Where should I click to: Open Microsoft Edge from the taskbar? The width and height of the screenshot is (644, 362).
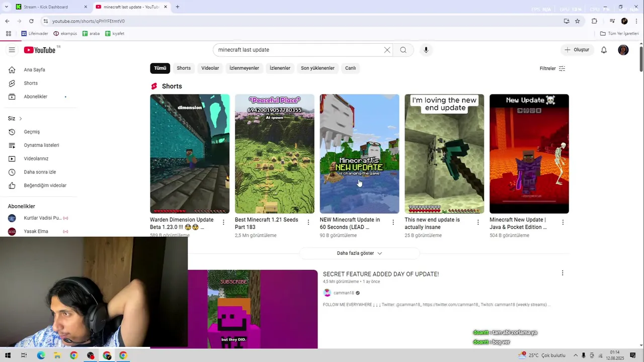41,355
